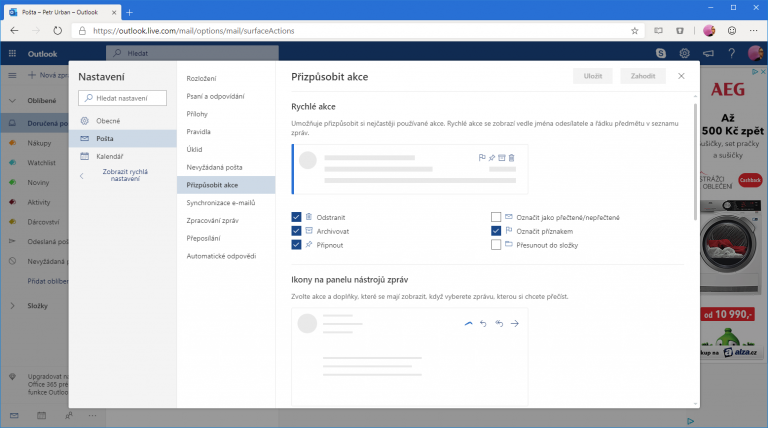The width and height of the screenshot is (768, 428).
Task: Open the account profile picture in Outlook header
Action: (x=755, y=53)
